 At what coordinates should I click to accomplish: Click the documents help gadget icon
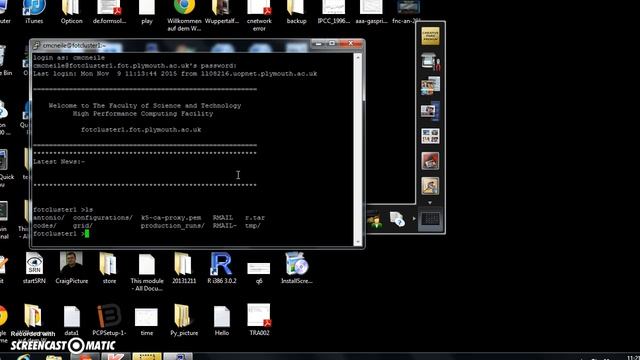pyautogui.click(x=397, y=219)
